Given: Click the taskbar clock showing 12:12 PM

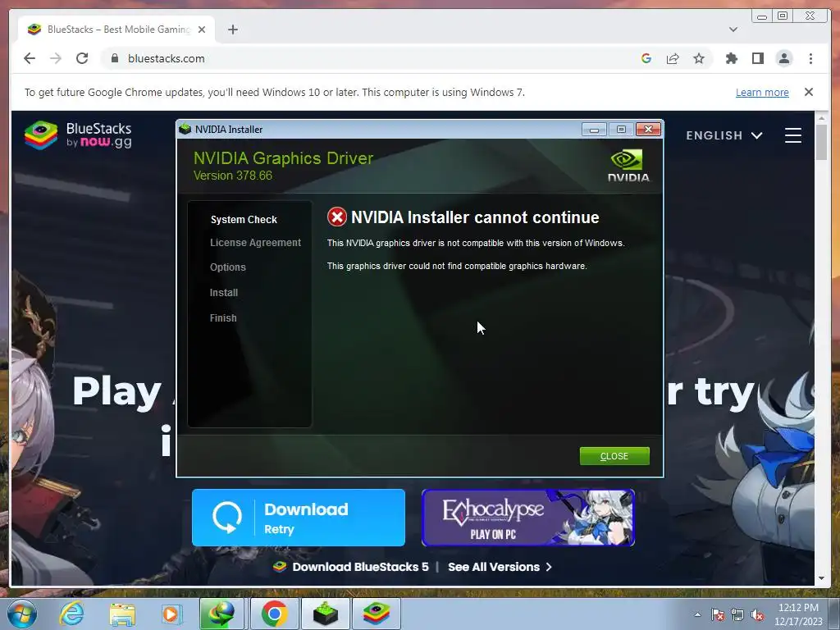Looking at the screenshot, I should [x=798, y=614].
